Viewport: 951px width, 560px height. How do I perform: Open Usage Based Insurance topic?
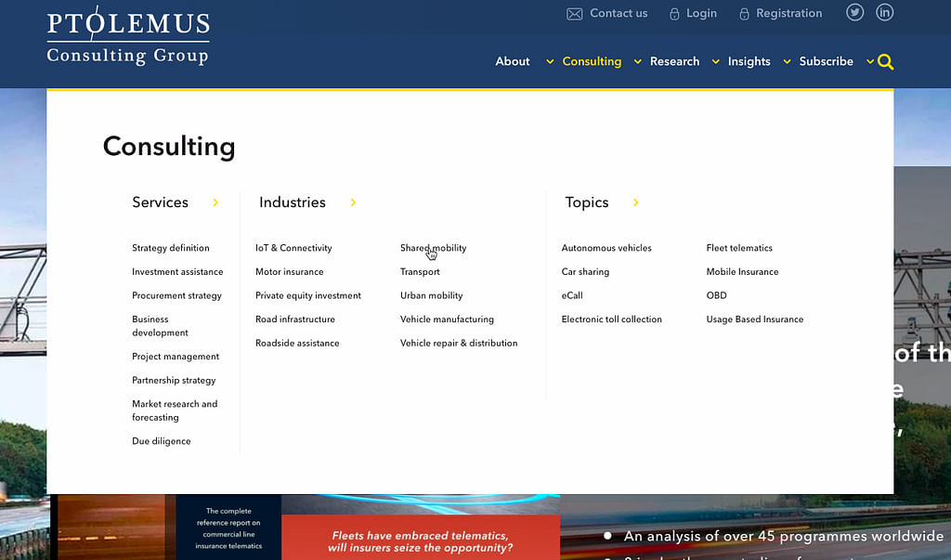[754, 319]
